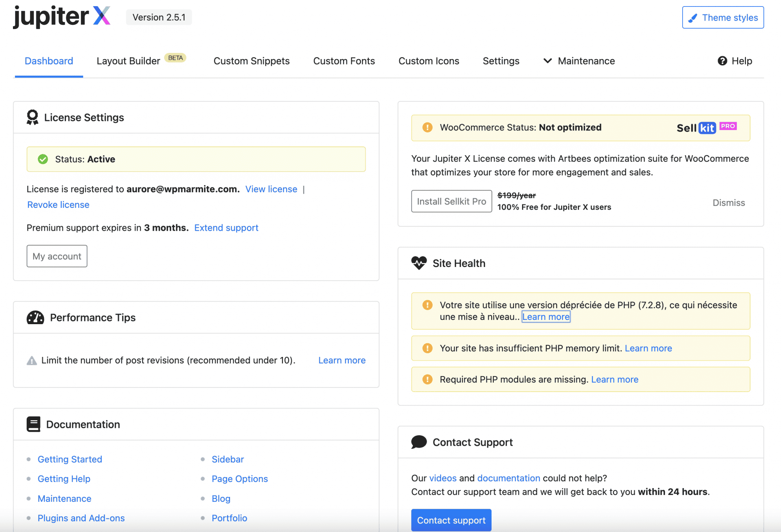
Task: Click the blue Contact support button
Action: tap(451, 520)
